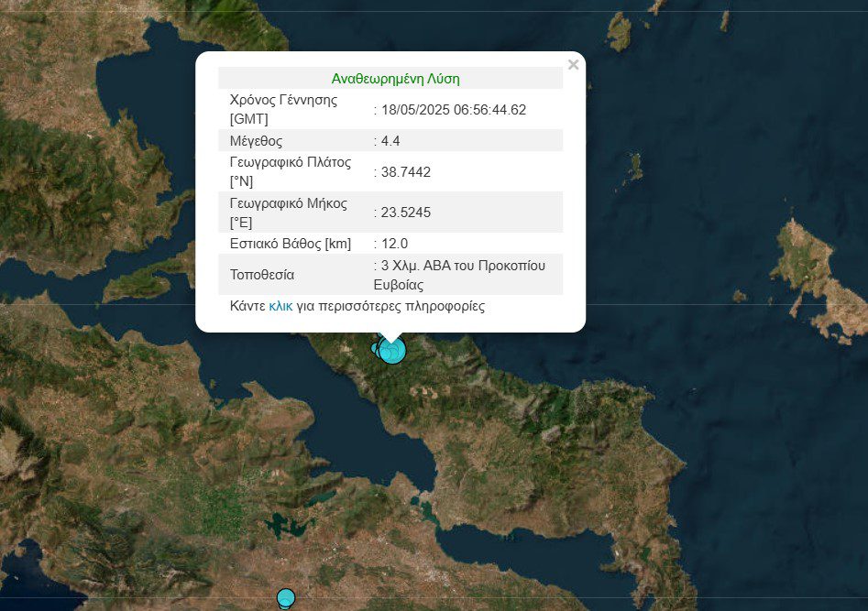Select the small cyan marker left of the large epicenter

[x=376, y=348]
